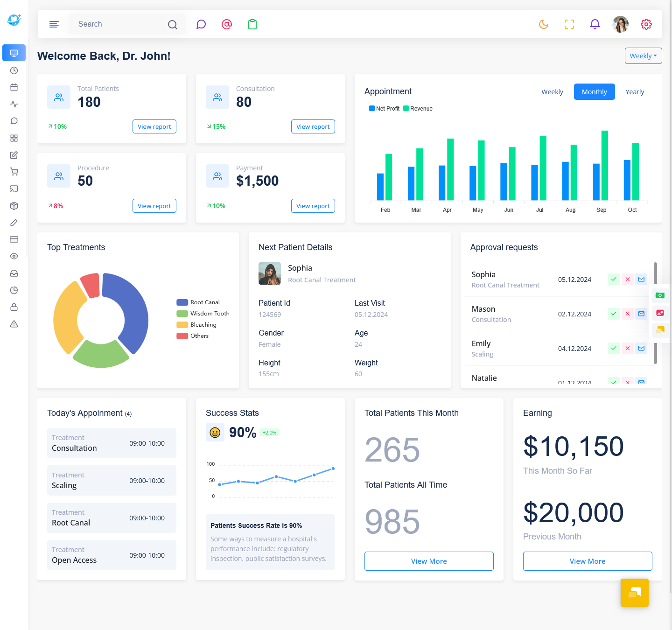Screen dimensions: 672x630
Task: Toggle Root Canal legend color swatch
Action: pyautogui.click(x=182, y=302)
